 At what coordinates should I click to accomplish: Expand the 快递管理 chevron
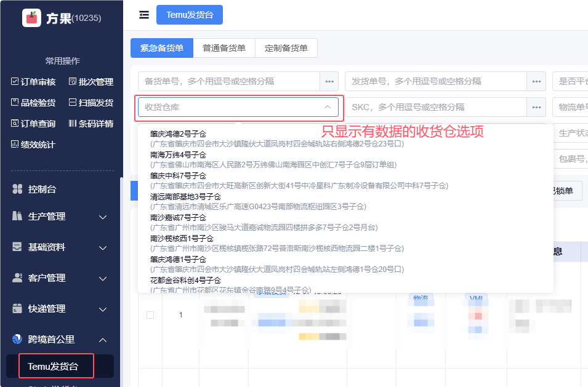click(x=103, y=309)
